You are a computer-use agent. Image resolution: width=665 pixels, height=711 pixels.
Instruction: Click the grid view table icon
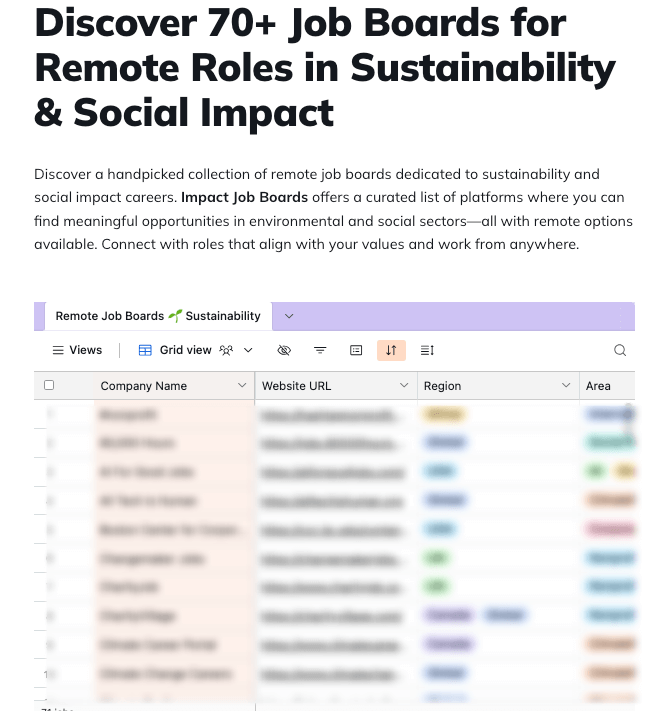tap(145, 350)
